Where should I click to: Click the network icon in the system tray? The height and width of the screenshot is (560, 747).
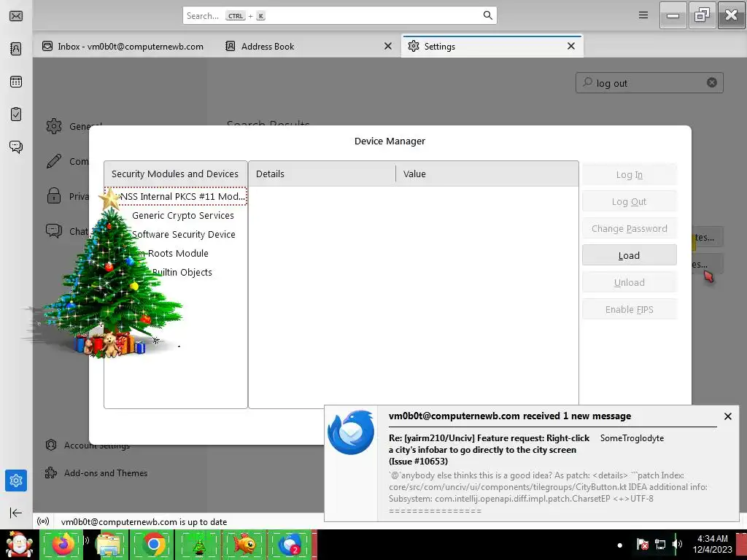[x=660, y=544]
